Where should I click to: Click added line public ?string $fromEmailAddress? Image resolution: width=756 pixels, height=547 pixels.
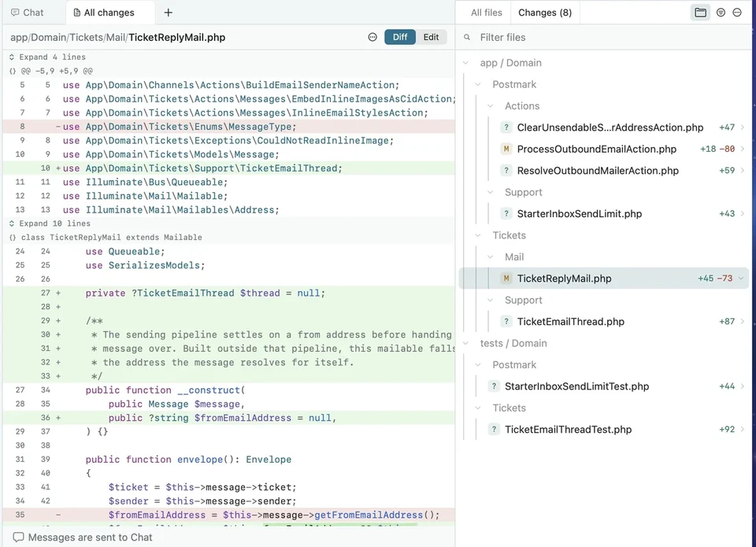pyautogui.click(x=228, y=418)
